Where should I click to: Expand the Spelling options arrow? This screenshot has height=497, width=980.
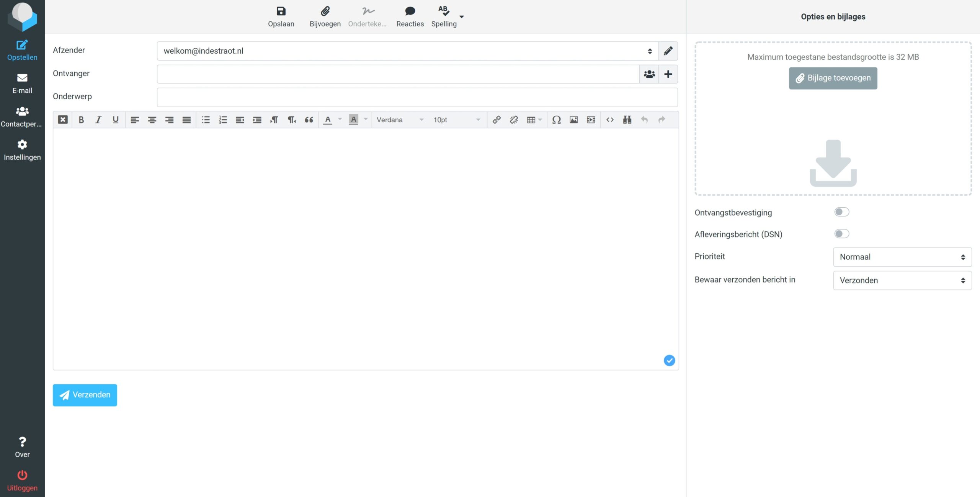coord(462,17)
